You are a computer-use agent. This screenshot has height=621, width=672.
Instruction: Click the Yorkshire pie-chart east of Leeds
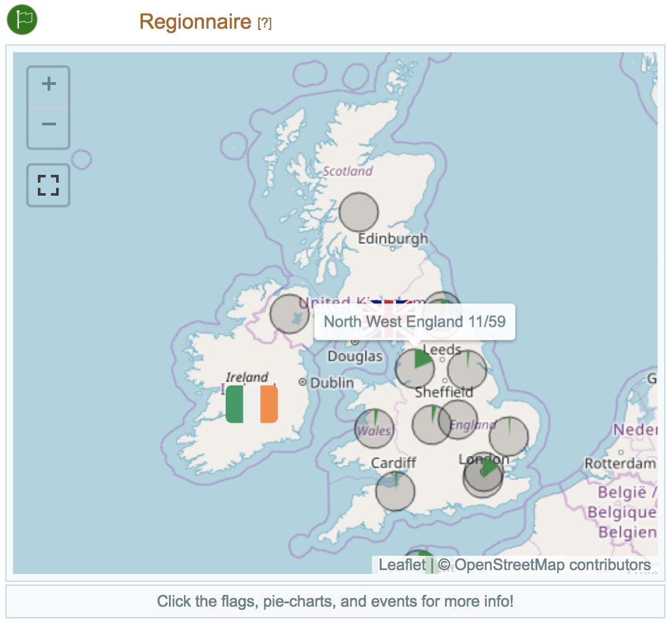[x=467, y=369]
